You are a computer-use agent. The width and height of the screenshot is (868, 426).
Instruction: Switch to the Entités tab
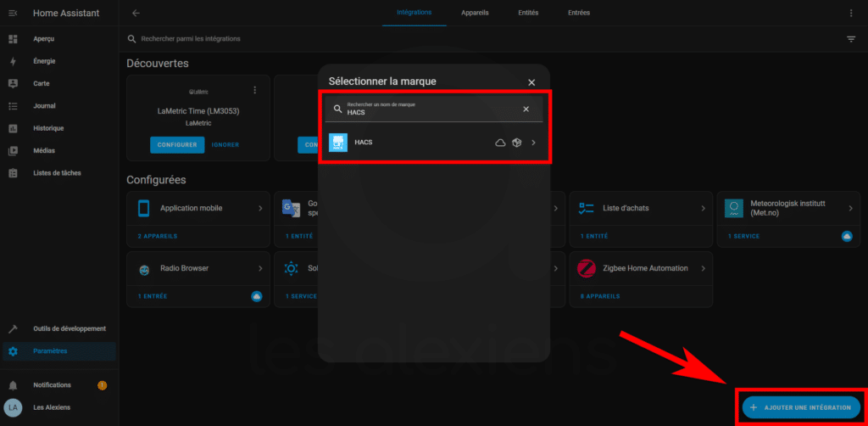click(x=528, y=13)
